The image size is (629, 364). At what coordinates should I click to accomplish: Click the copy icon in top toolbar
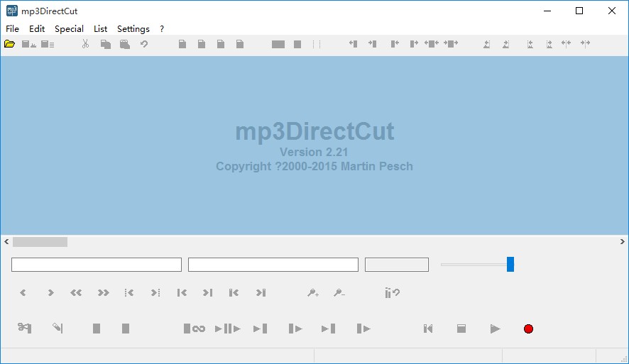point(106,44)
